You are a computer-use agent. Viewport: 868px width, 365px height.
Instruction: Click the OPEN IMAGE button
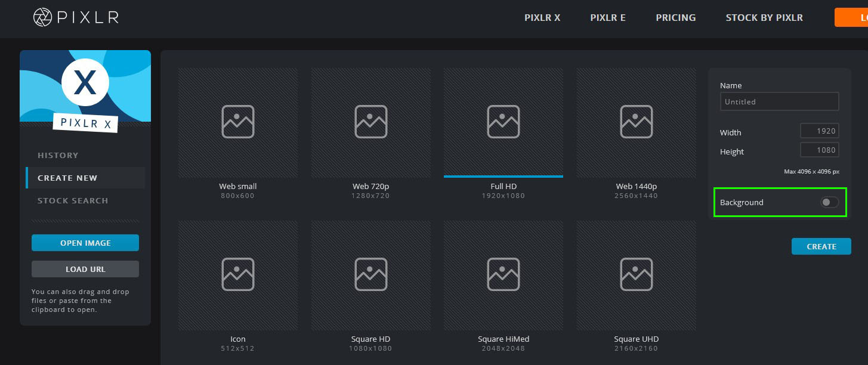tap(85, 243)
